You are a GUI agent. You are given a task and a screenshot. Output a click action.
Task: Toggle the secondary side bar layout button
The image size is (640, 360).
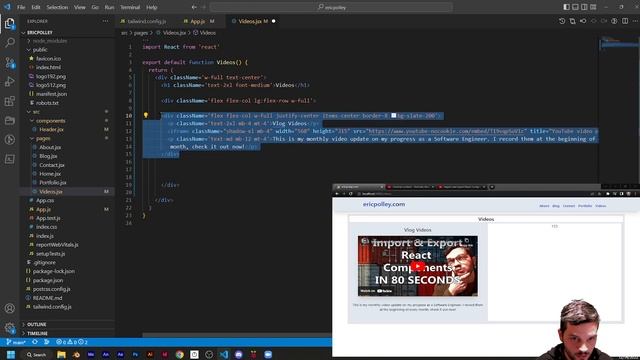tap(584, 7)
